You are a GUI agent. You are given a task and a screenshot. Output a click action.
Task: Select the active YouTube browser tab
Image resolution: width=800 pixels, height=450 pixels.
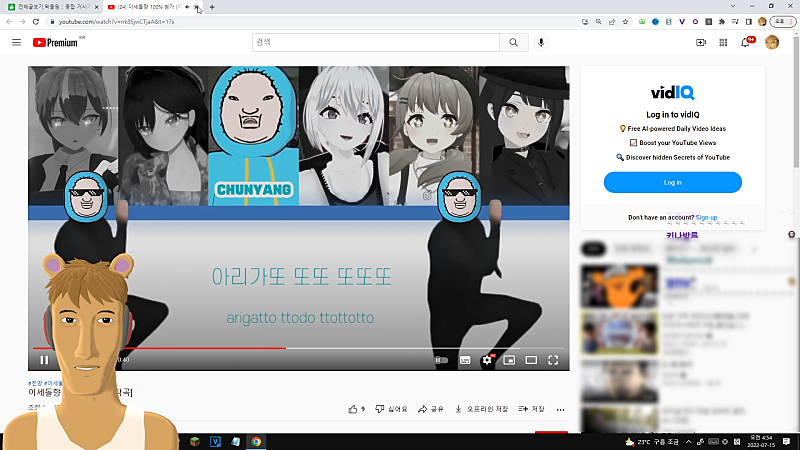point(148,7)
